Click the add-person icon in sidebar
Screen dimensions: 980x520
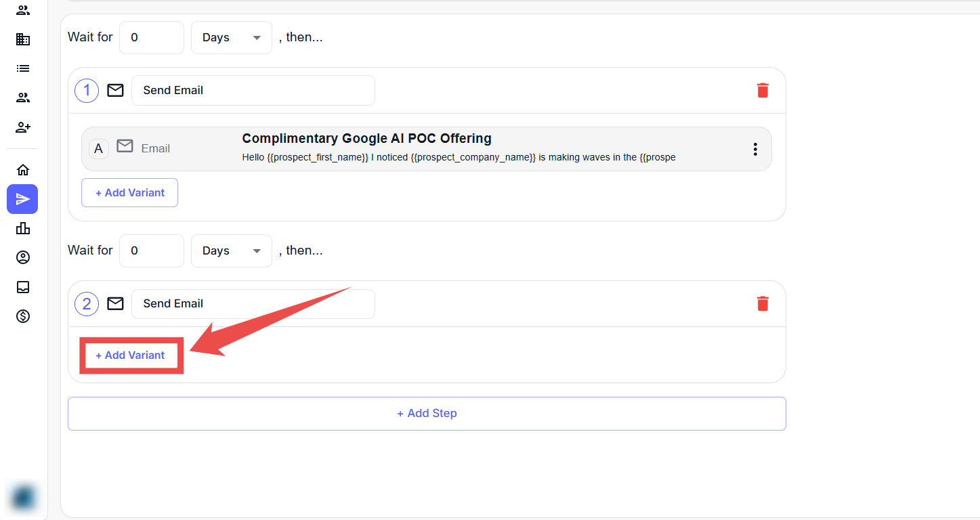23,127
